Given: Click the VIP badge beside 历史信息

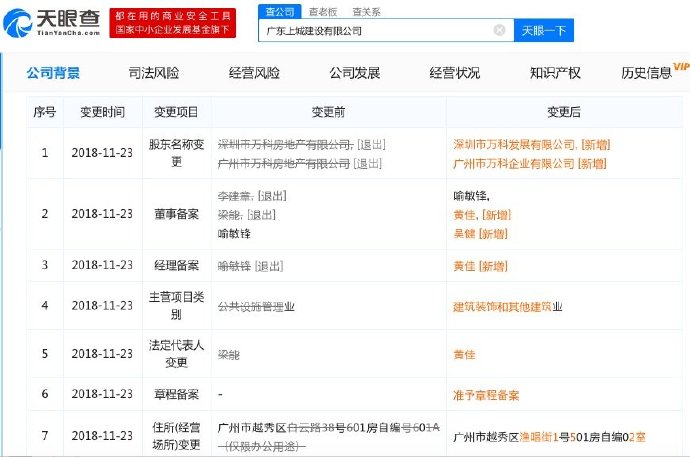Looking at the screenshot, I should click(x=681, y=66).
